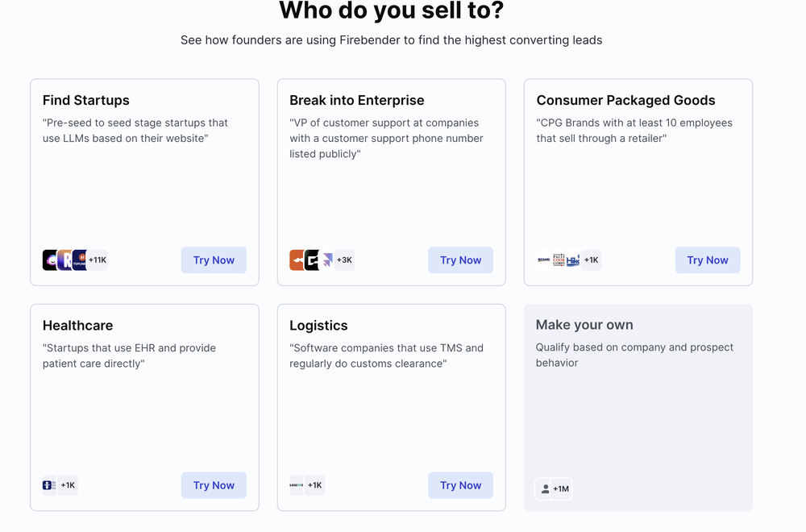Click the +1K badge in Consumer Packaged Goods

click(x=592, y=260)
